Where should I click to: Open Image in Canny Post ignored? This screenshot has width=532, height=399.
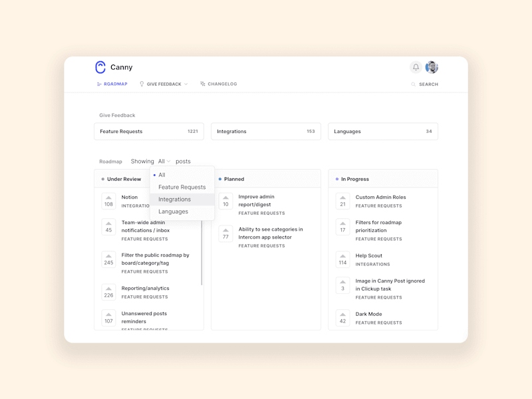(390, 285)
